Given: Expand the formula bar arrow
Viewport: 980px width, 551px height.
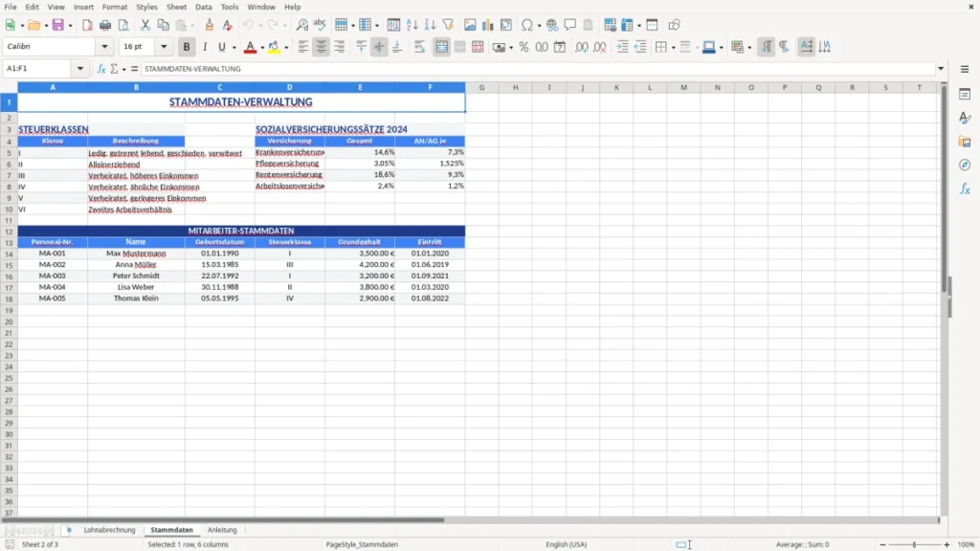Looking at the screenshot, I should 941,69.
